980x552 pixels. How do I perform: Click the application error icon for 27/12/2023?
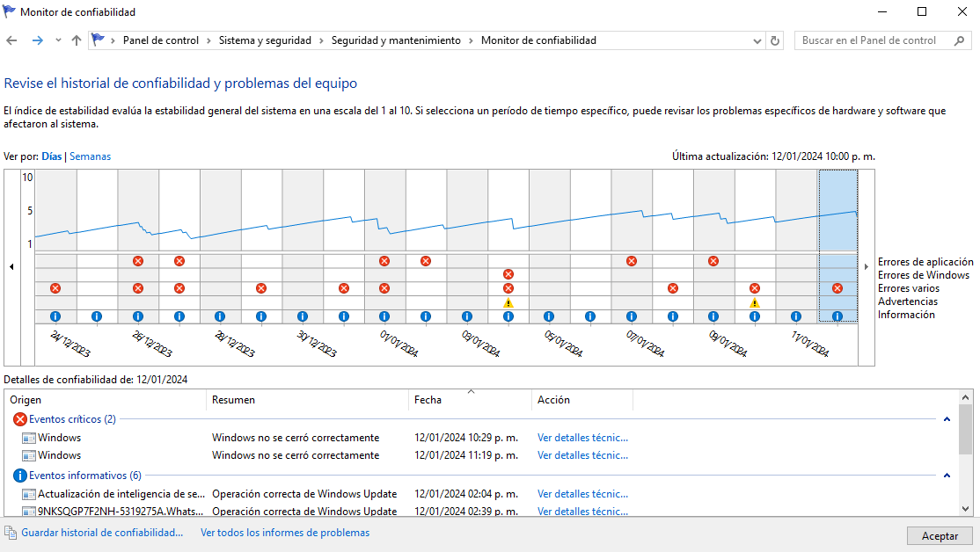pyautogui.click(x=179, y=261)
